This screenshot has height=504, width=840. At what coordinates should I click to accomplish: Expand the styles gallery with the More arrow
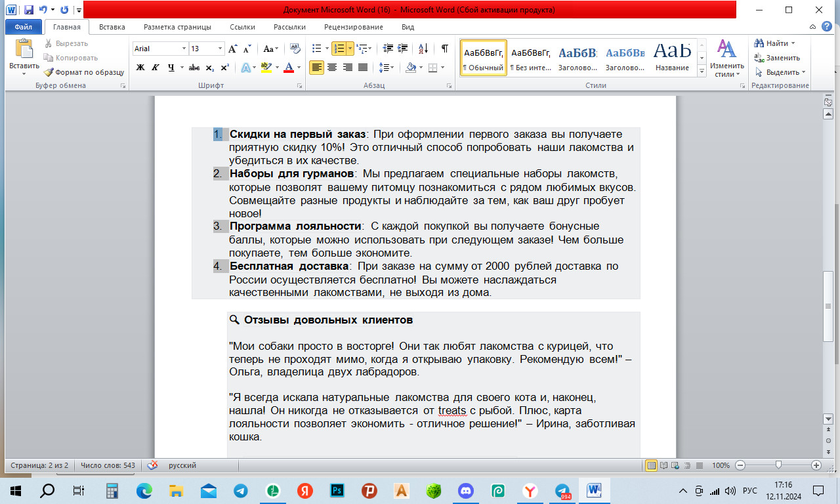pos(702,72)
